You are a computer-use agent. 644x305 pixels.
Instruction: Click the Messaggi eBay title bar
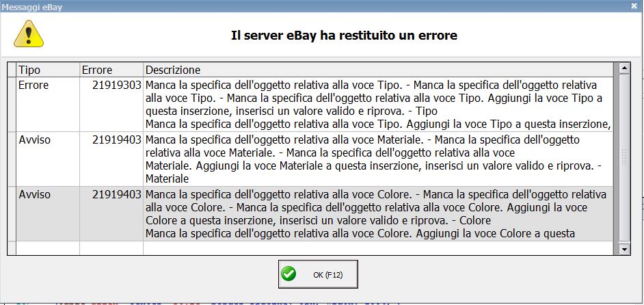[x=317, y=6]
